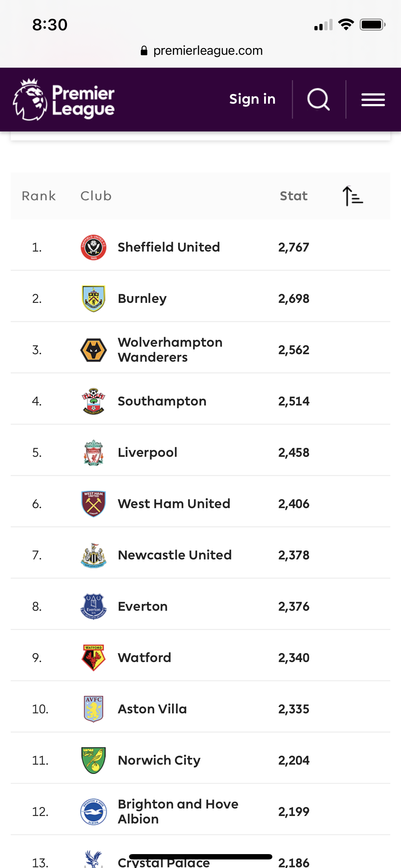Open the Newcastle United club link
401x868 pixels.
point(175,555)
